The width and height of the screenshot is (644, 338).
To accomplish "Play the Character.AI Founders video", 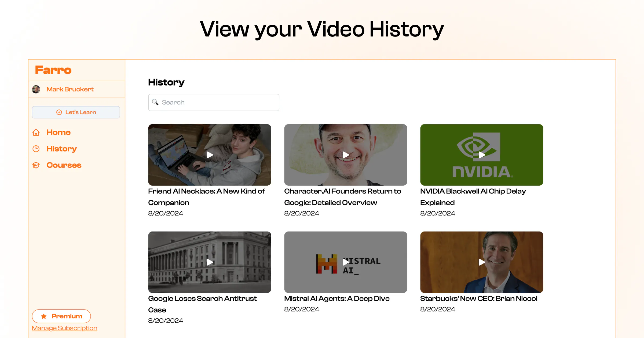I will [x=346, y=155].
